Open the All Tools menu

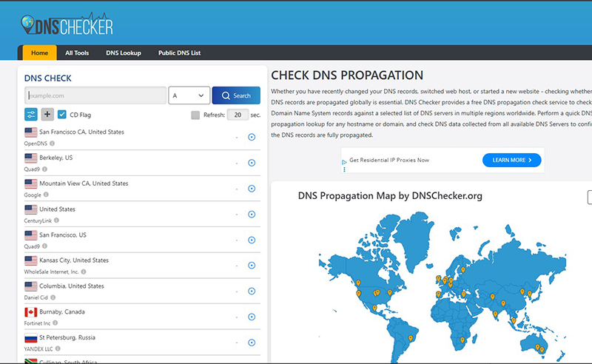[x=77, y=53]
